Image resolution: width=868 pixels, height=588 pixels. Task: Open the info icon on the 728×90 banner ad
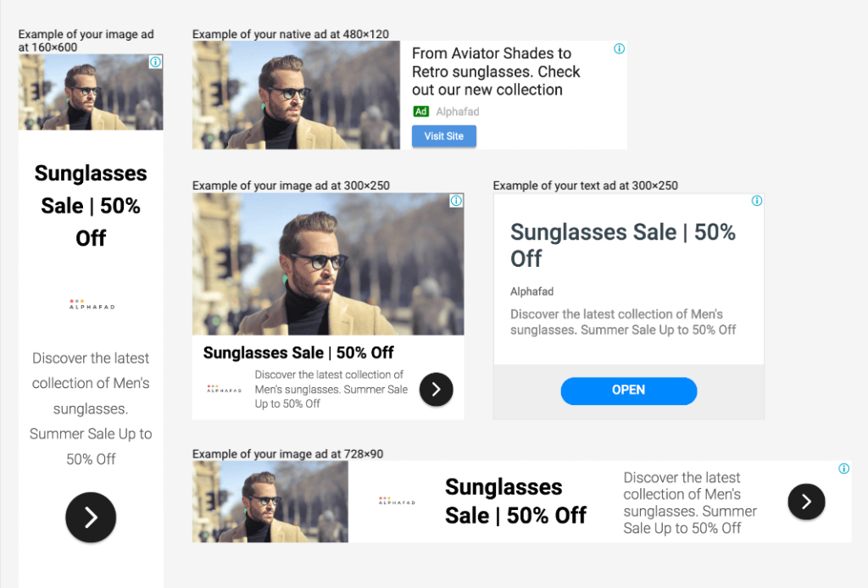coord(843,469)
